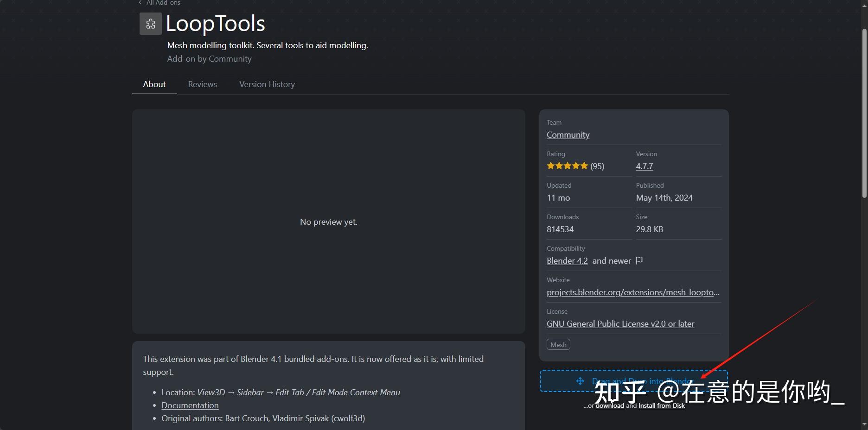Click the LoopTools puzzle-piece add-on icon
The height and width of the screenshot is (430, 868).
(x=151, y=24)
